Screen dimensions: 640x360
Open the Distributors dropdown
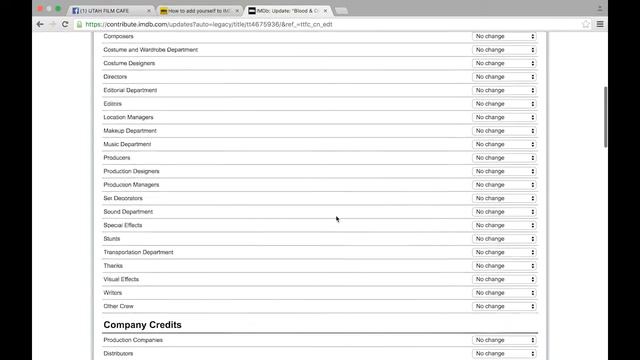[x=504, y=353]
